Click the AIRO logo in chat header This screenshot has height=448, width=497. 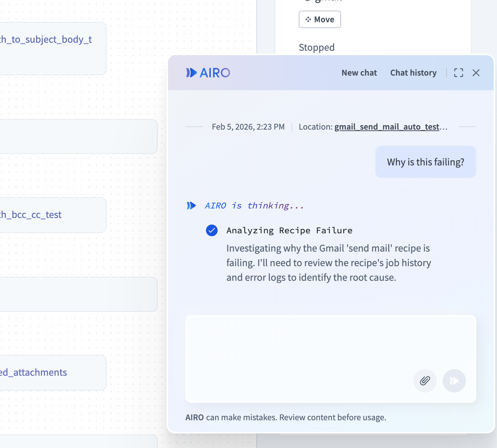208,73
